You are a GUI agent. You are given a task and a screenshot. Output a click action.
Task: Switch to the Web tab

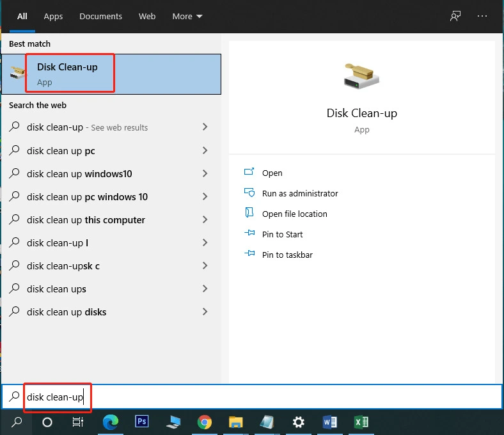pyautogui.click(x=147, y=17)
